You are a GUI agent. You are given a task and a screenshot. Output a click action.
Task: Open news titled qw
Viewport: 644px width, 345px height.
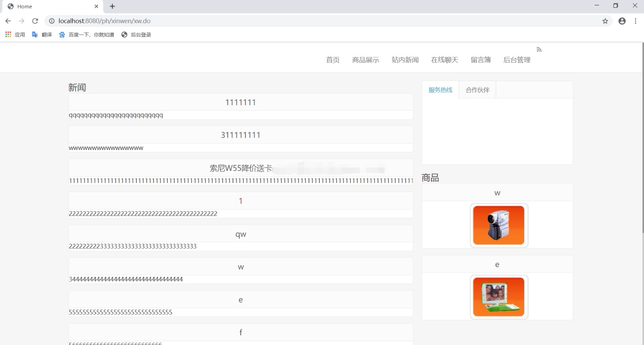click(241, 234)
